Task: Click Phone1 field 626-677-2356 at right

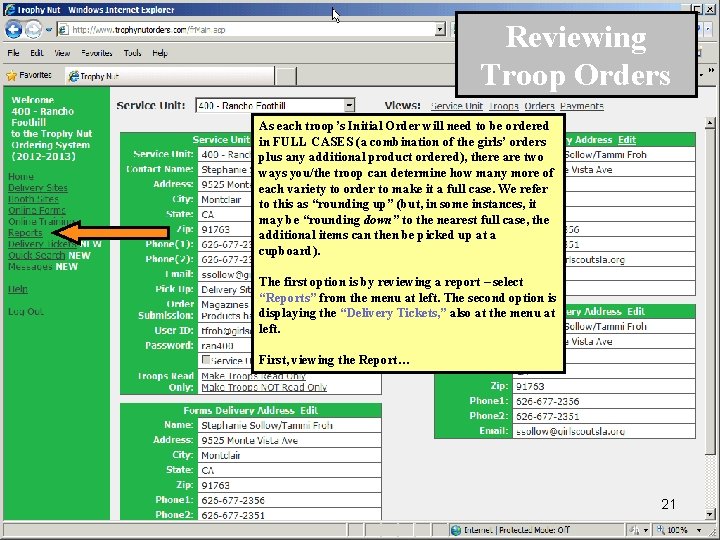Action: pyautogui.click(x=604, y=401)
